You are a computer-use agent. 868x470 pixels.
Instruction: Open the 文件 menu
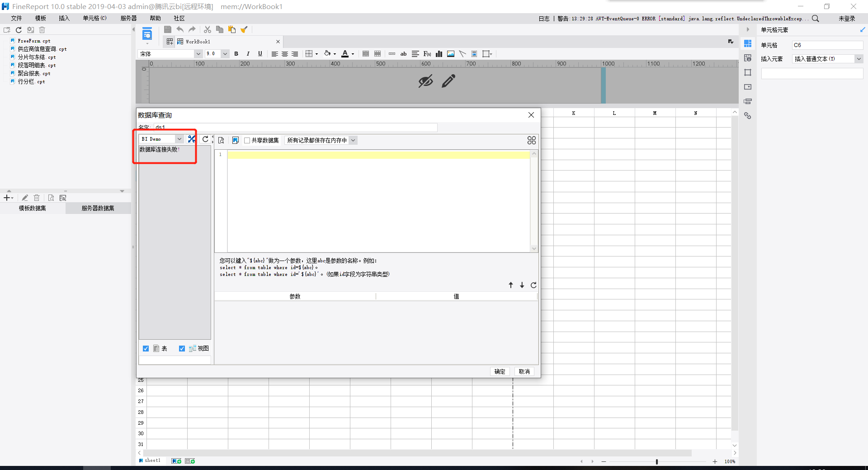[16, 19]
